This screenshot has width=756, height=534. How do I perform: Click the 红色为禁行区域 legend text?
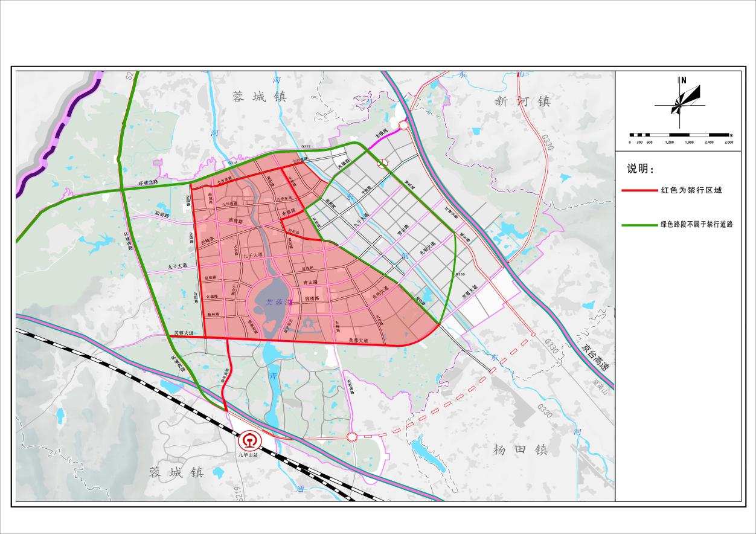pos(691,190)
